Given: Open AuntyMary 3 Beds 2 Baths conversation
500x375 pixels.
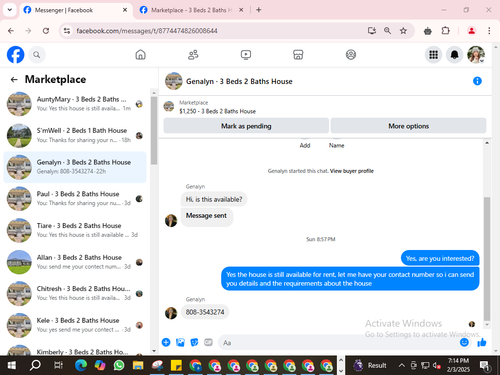Looking at the screenshot, I should pos(75,104).
